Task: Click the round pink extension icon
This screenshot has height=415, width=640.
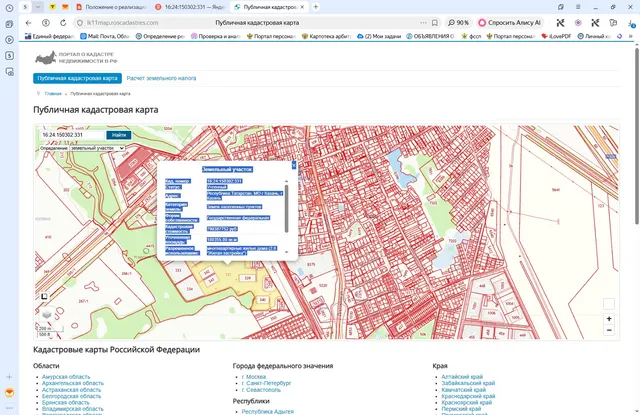Action: pos(578,23)
